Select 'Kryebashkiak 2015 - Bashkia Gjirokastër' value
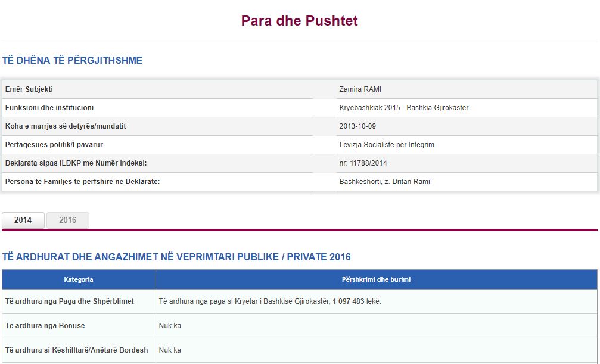This screenshot has width=600, height=364. pos(403,108)
